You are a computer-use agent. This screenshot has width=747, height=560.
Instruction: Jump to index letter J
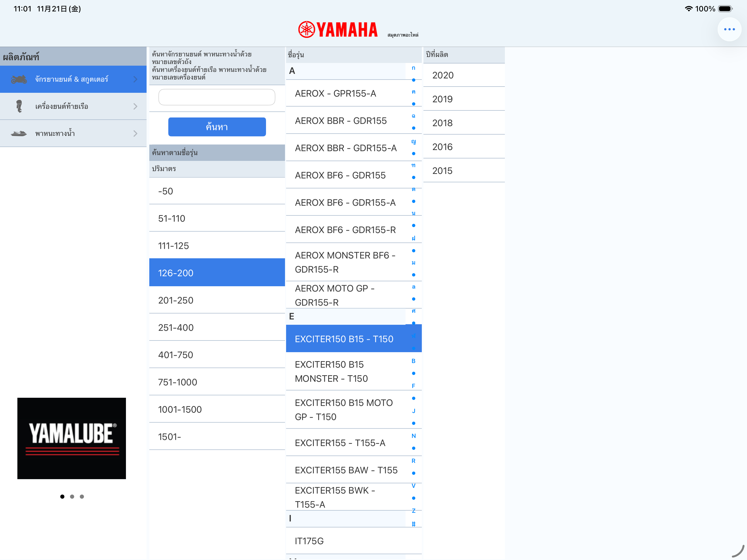pos(413,411)
